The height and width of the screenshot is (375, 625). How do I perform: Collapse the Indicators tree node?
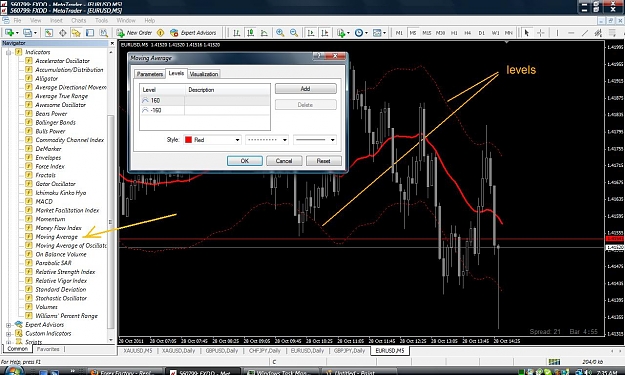8,52
